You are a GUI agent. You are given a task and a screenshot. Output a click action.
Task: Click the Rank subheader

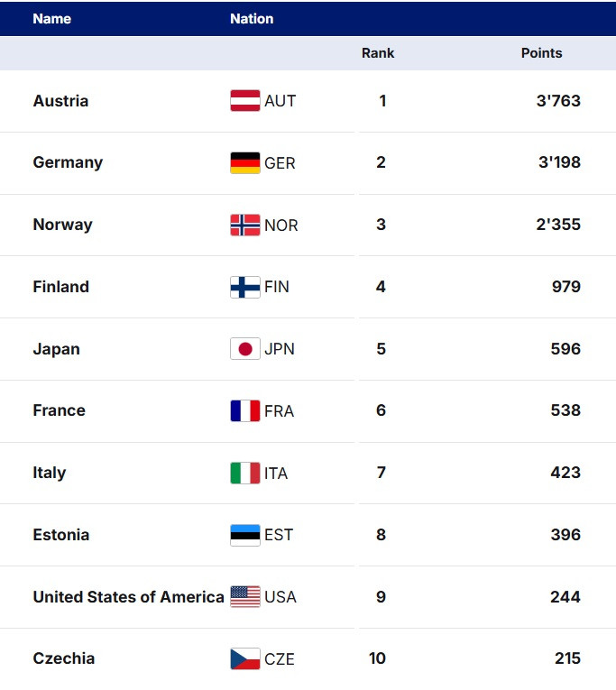pos(378,53)
